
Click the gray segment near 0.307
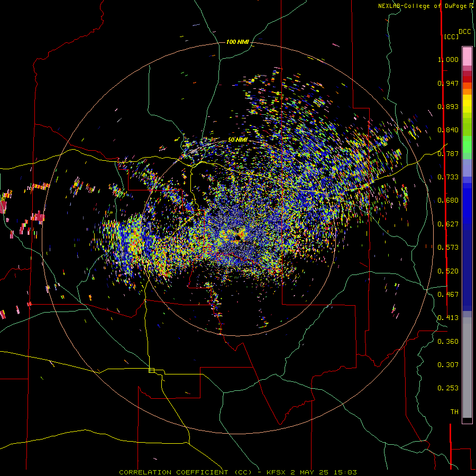pyautogui.click(x=467, y=368)
